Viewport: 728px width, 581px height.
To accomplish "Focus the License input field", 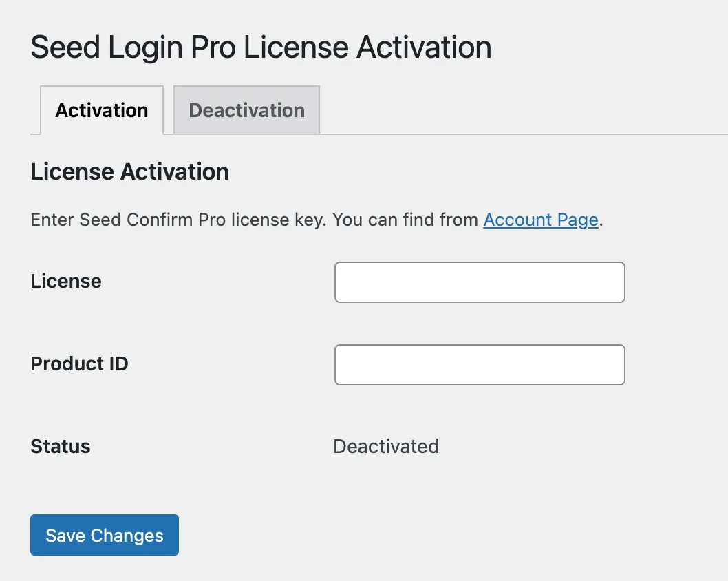I will (x=480, y=282).
